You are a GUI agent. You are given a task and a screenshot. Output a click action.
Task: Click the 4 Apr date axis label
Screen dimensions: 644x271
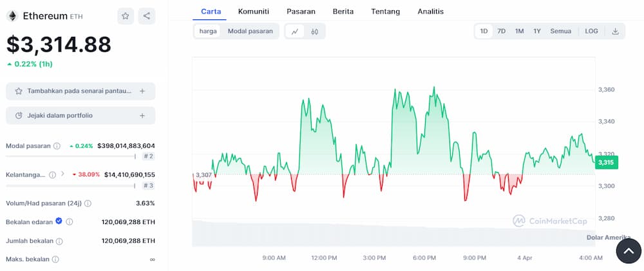click(x=524, y=258)
